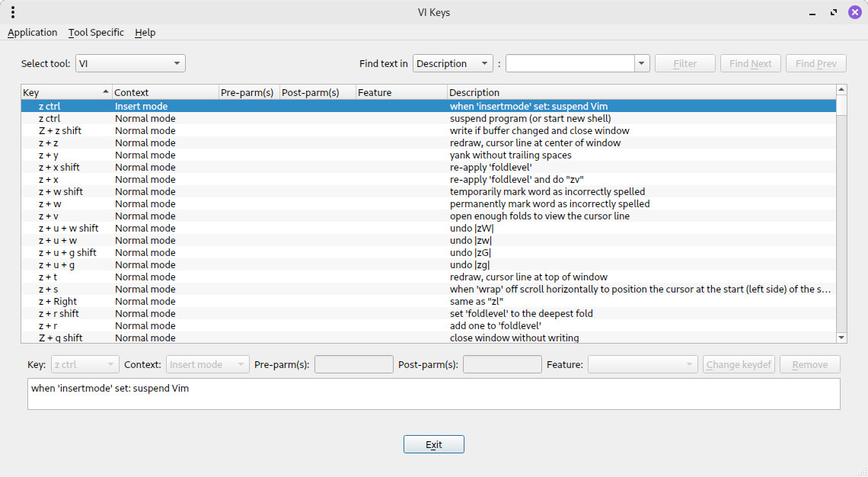
Task: Click the Change keydef button
Action: click(x=739, y=364)
